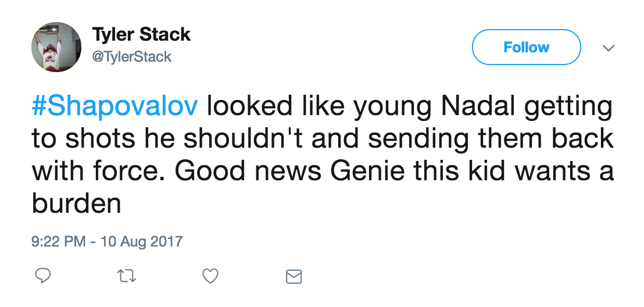644x307 pixels.
Task: Click the "10 Aug 2017" date text
Action: click(x=141, y=241)
